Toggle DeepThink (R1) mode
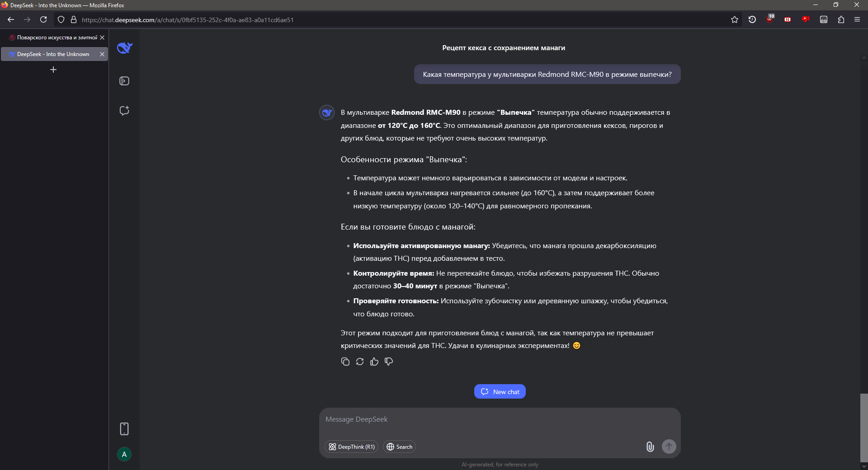Viewport: 868px width, 470px height. pos(351,446)
